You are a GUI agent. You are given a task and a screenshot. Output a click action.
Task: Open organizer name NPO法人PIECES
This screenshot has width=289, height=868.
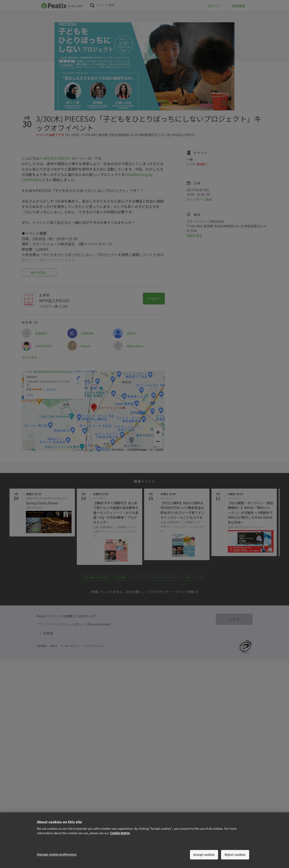pos(54,301)
